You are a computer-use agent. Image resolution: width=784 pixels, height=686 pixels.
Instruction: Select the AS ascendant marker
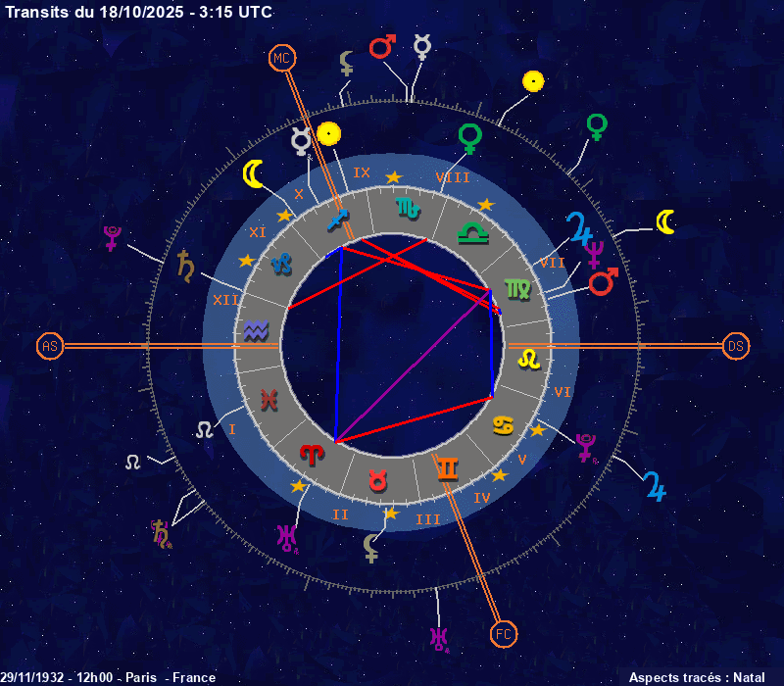click(49, 346)
